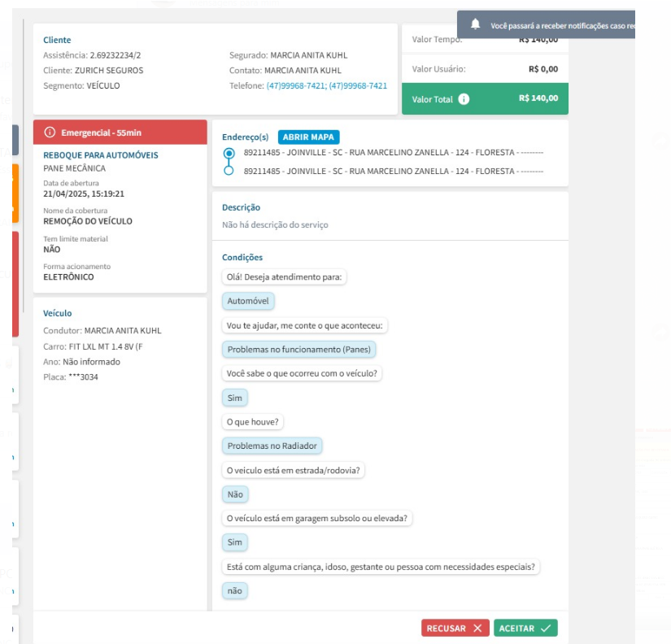Image resolution: width=671 pixels, height=644 pixels.
Task: Select the 'Automóvel' answer chip
Action: [x=248, y=301]
